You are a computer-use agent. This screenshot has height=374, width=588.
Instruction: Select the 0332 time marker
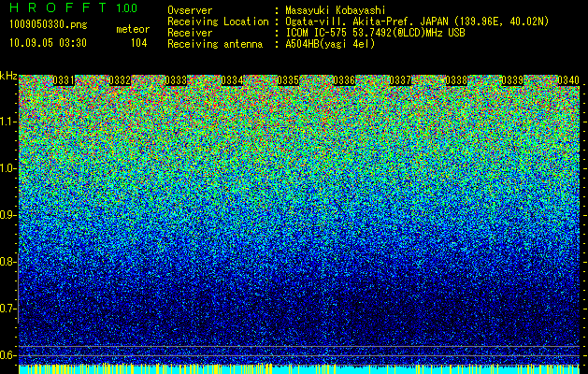[120, 80]
